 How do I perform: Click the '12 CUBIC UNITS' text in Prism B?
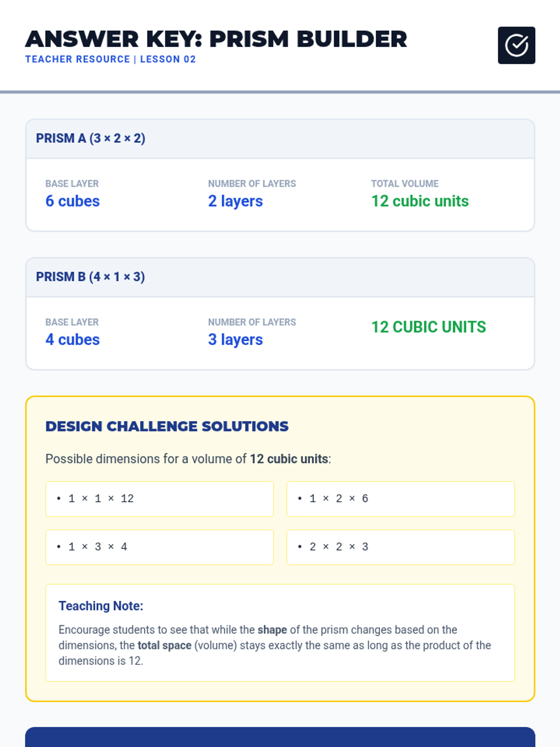pos(428,327)
